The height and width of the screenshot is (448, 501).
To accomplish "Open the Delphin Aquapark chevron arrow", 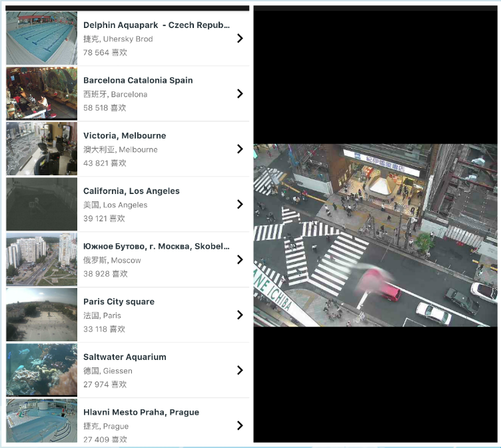I will (240, 39).
